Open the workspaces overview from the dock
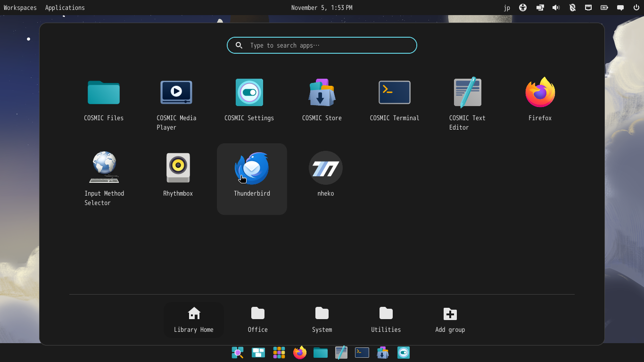644x362 pixels. point(258,353)
